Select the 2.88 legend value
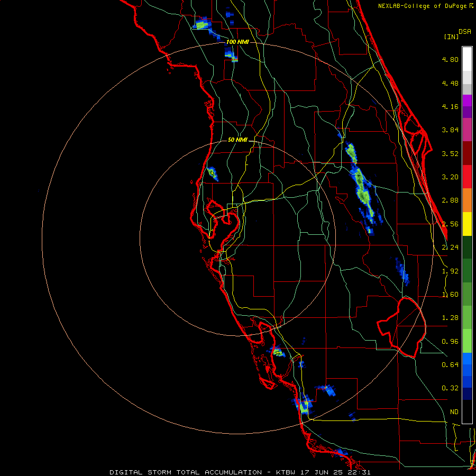The image size is (476, 476). (450, 200)
